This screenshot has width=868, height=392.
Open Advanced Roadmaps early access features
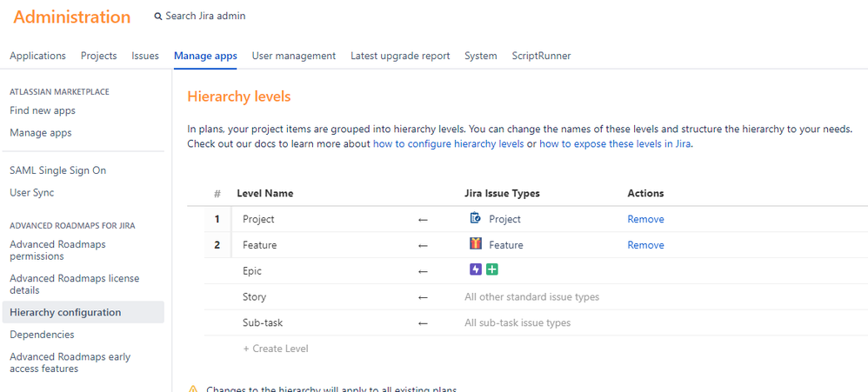[x=70, y=362]
